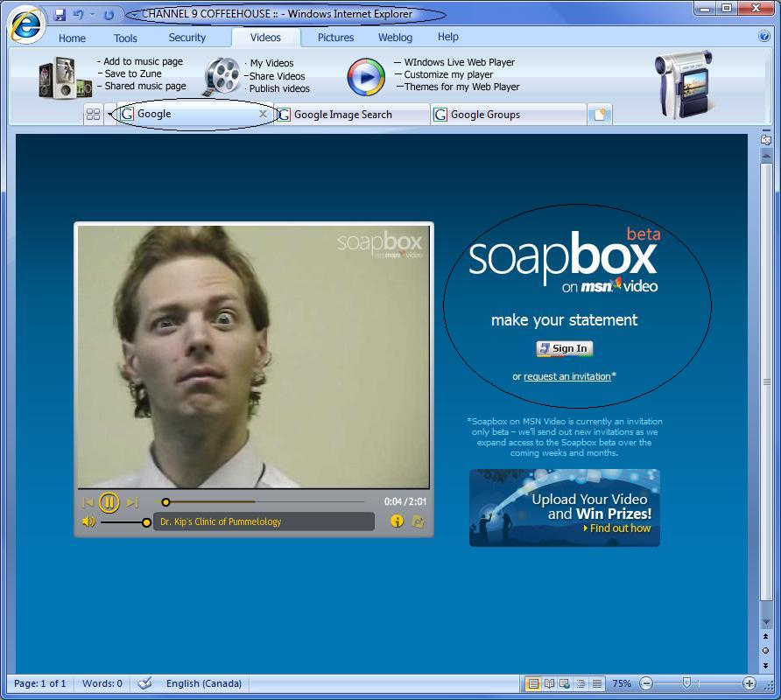Select Print Layout view icon

(x=533, y=683)
